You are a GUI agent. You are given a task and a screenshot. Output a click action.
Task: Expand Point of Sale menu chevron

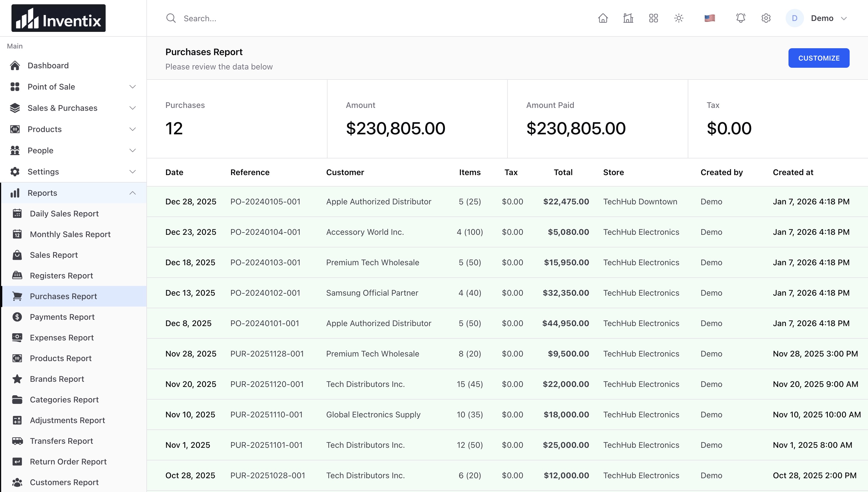coord(132,87)
